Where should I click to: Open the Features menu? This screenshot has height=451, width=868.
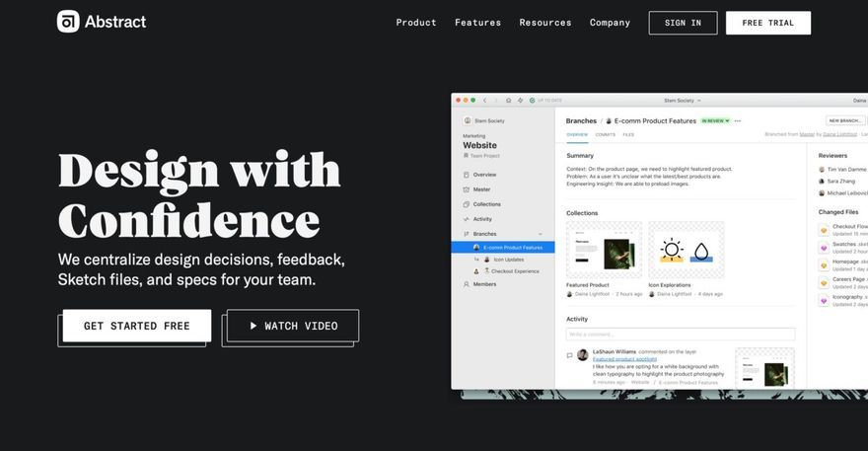(477, 23)
